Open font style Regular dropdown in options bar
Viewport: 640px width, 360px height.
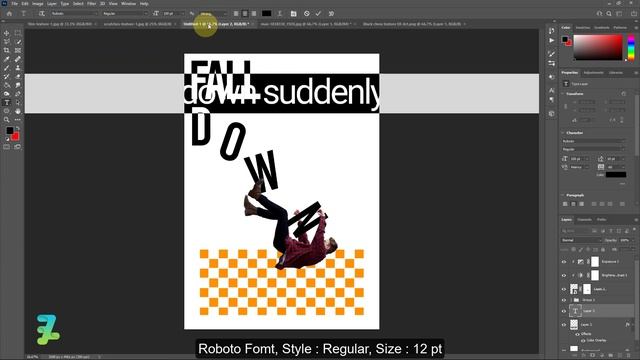124,13
